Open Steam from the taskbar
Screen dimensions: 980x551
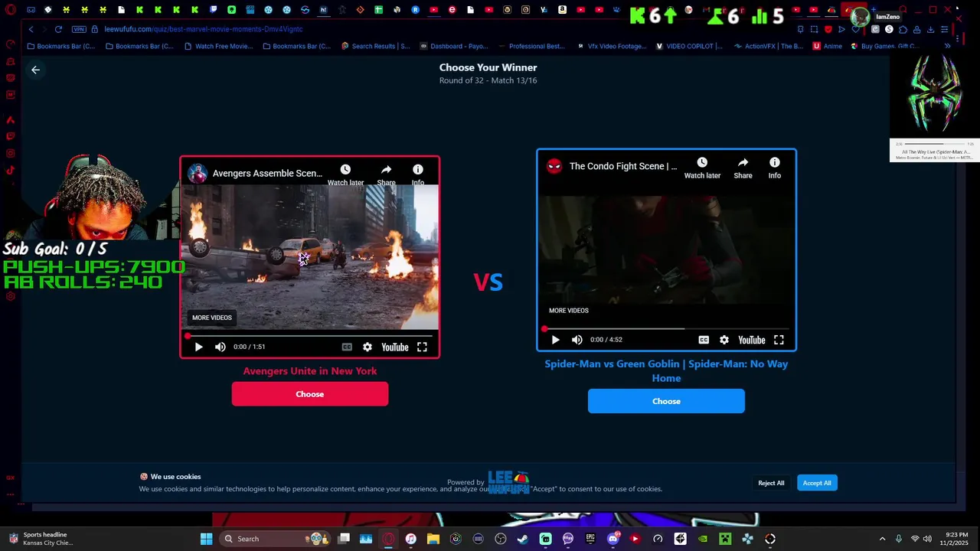coord(523,539)
